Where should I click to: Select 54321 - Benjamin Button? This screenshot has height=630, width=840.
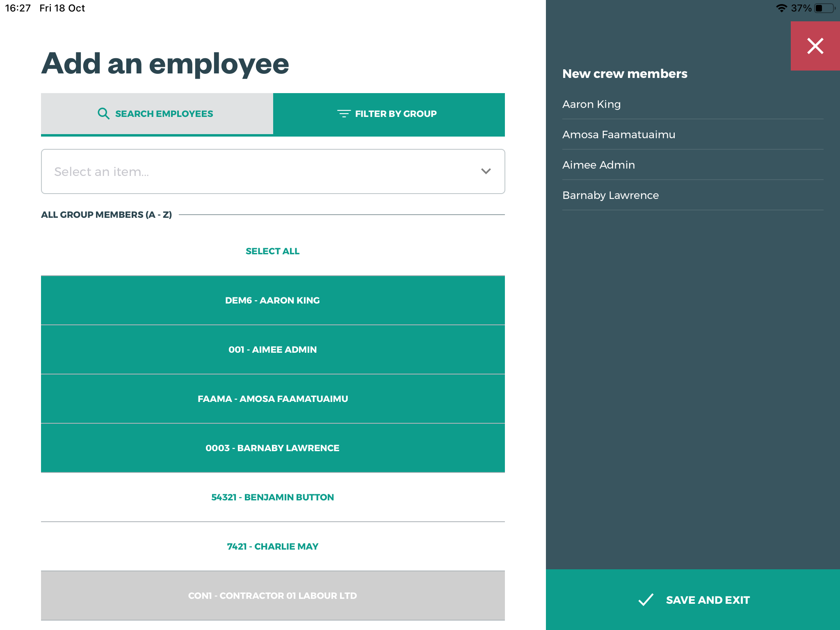coord(273,497)
